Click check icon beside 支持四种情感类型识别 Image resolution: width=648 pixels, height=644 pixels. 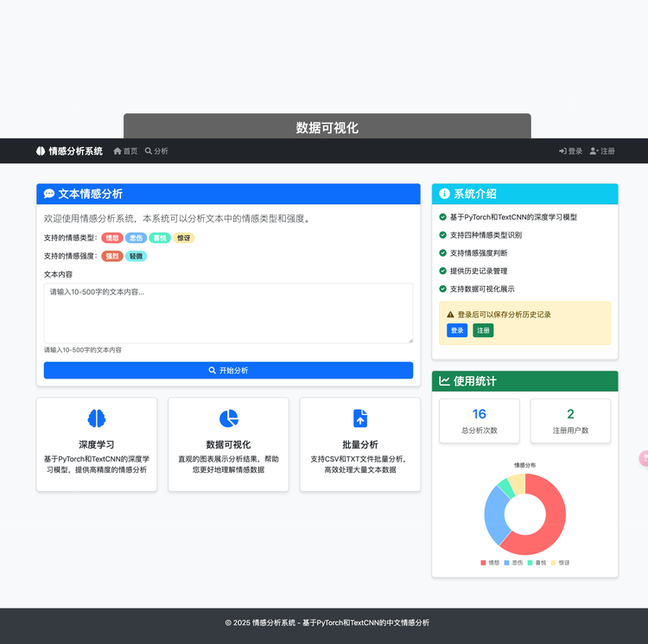coord(442,235)
